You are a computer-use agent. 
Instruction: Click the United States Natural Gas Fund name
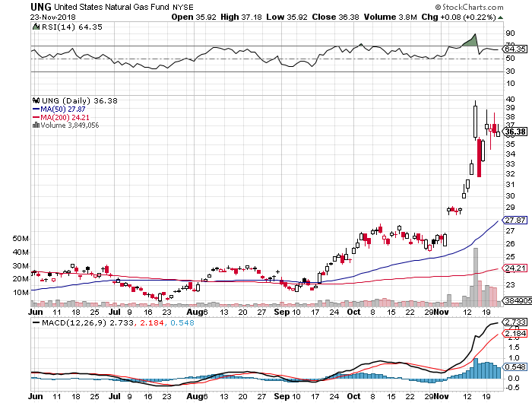click(112, 7)
